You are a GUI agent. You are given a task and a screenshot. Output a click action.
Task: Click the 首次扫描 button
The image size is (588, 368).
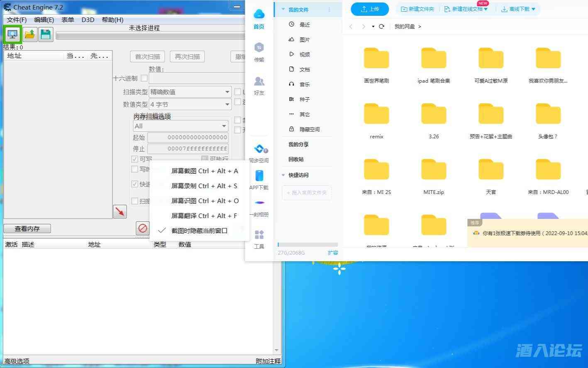click(147, 56)
